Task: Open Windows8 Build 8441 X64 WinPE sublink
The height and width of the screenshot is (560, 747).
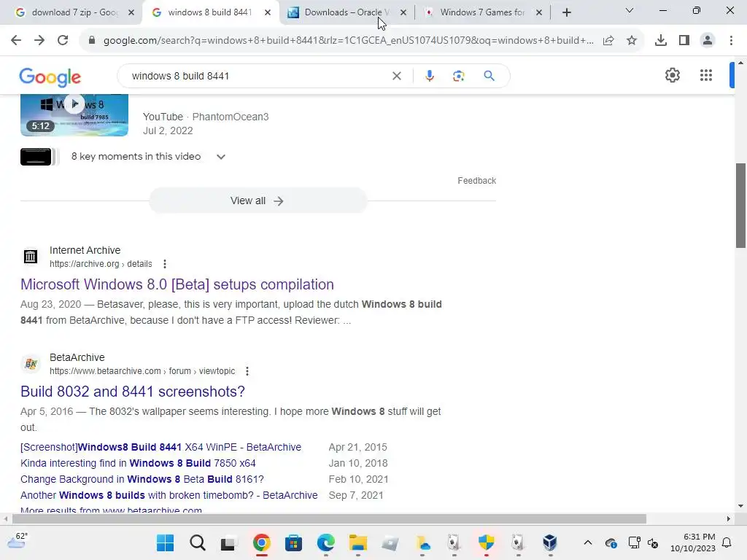Action: (161, 447)
